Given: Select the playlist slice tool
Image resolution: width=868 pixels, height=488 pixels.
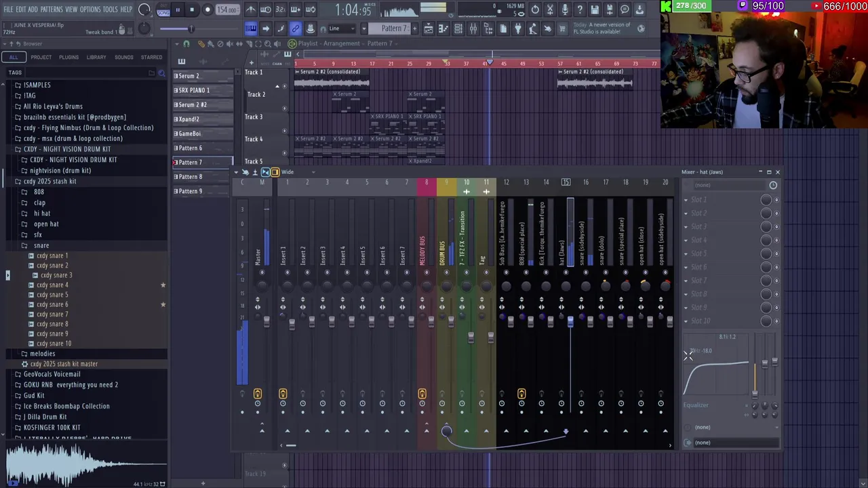Looking at the screenshot, I should tap(250, 44).
